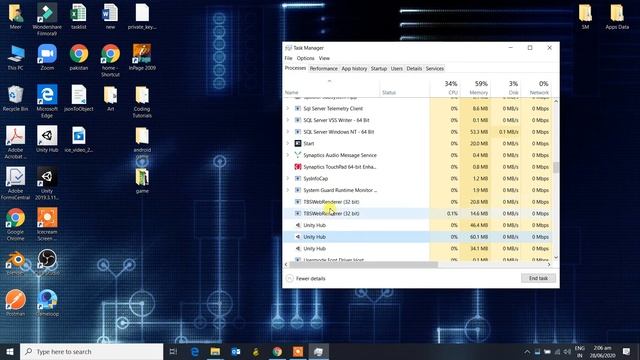This screenshot has width=640, height=360.
Task: Select the Apps Data folder icon
Action: 617,17
